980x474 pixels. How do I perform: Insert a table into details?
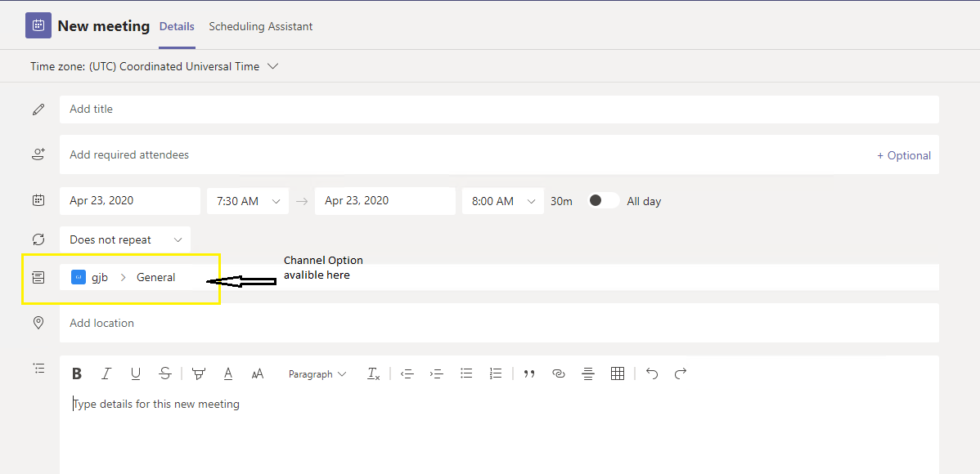[x=618, y=373]
